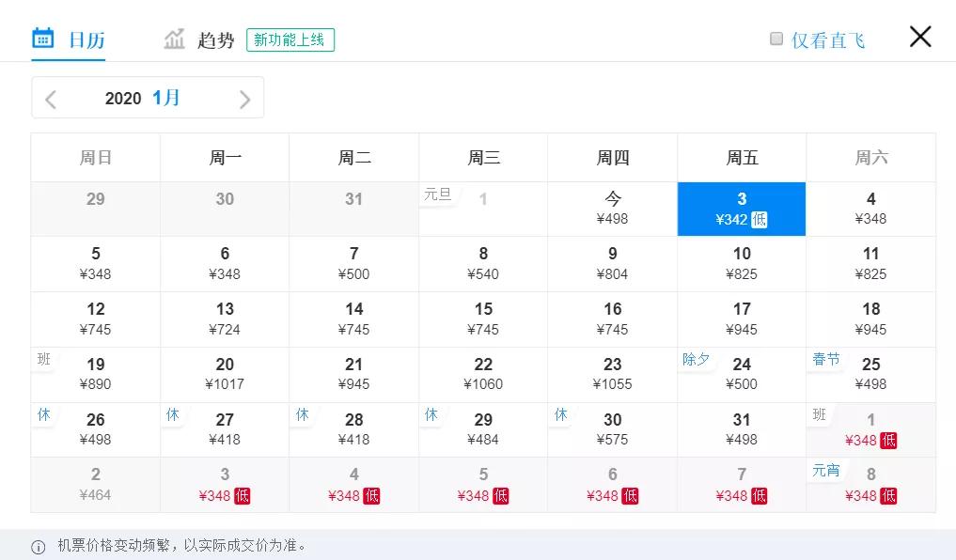956x560 pixels.
Task: Click the 2020 1月 month label
Action: point(143,98)
